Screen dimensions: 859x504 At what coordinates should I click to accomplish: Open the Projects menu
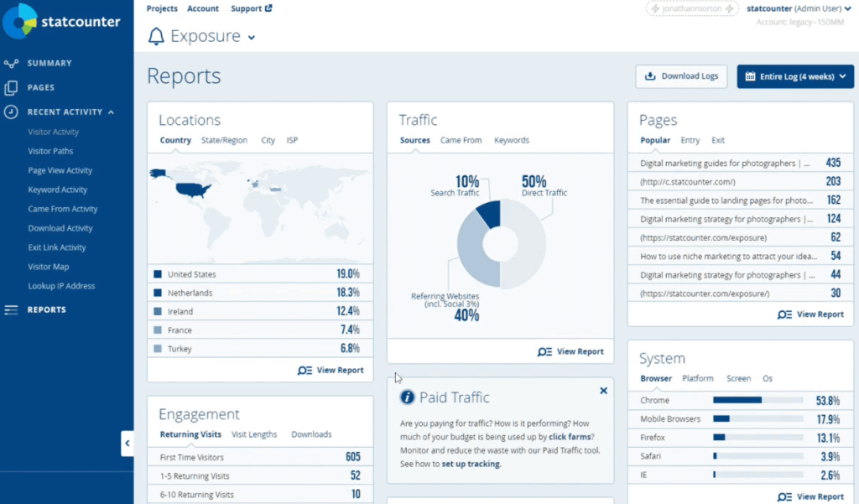[x=162, y=8]
